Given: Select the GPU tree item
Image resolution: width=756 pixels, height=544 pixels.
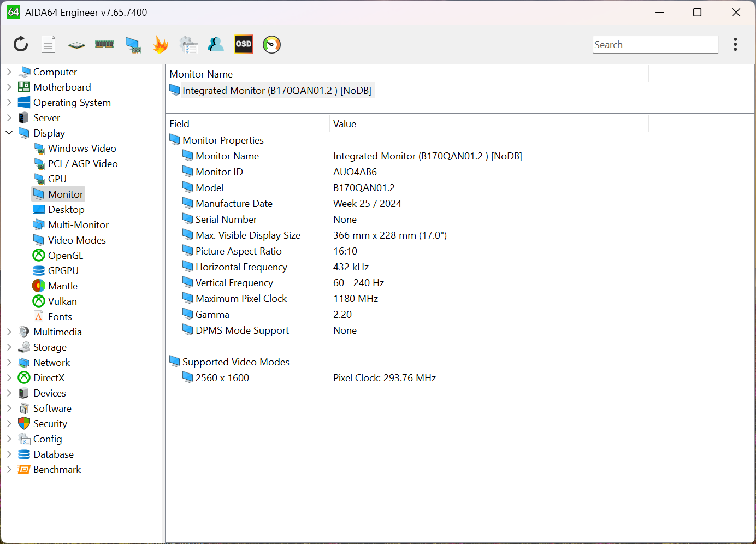Looking at the screenshot, I should point(57,179).
